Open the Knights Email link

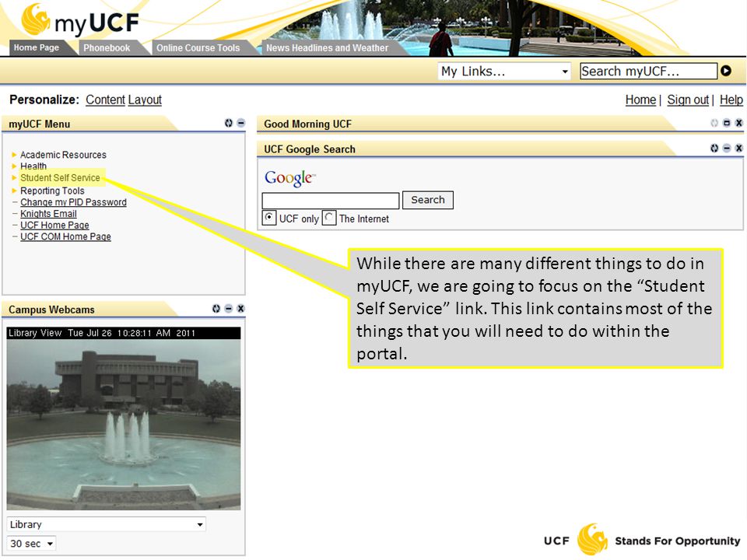pyautogui.click(x=48, y=214)
